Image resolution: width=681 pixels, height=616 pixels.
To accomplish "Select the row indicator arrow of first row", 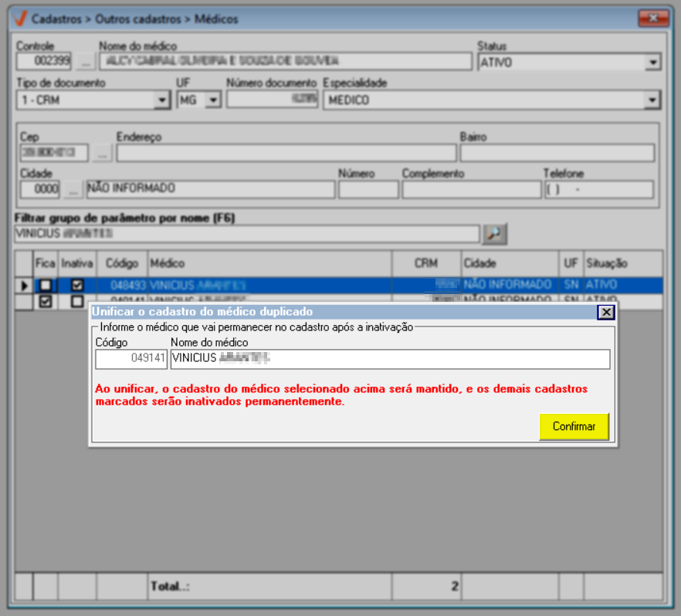I will click(24, 285).
